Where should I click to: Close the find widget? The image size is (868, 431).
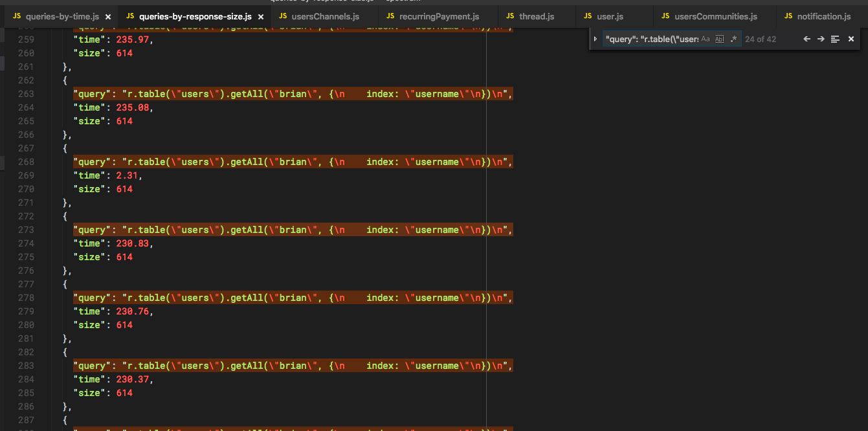click(x=851, y=39)
